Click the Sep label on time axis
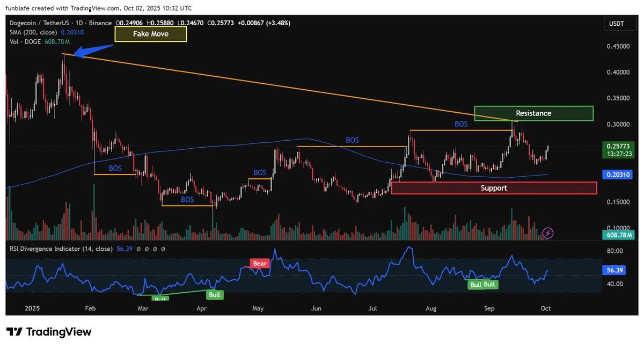This screenshot has height=348, width=644. coord(489,309)
